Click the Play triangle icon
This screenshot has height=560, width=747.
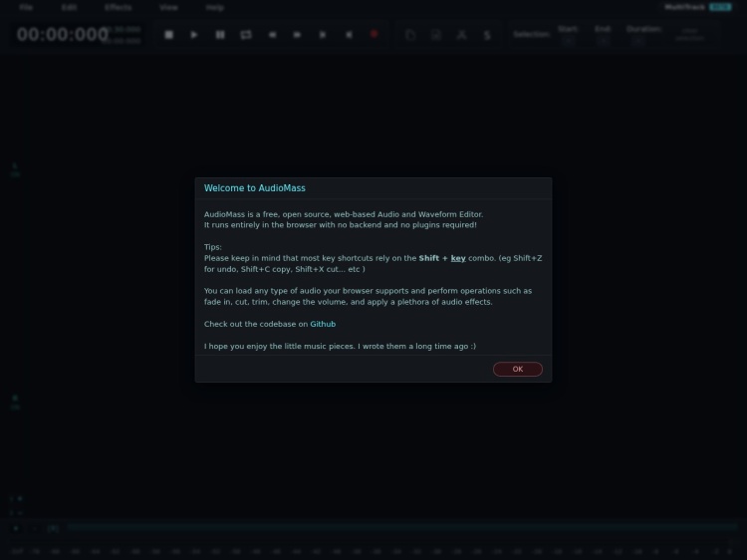tap(194, 35)
